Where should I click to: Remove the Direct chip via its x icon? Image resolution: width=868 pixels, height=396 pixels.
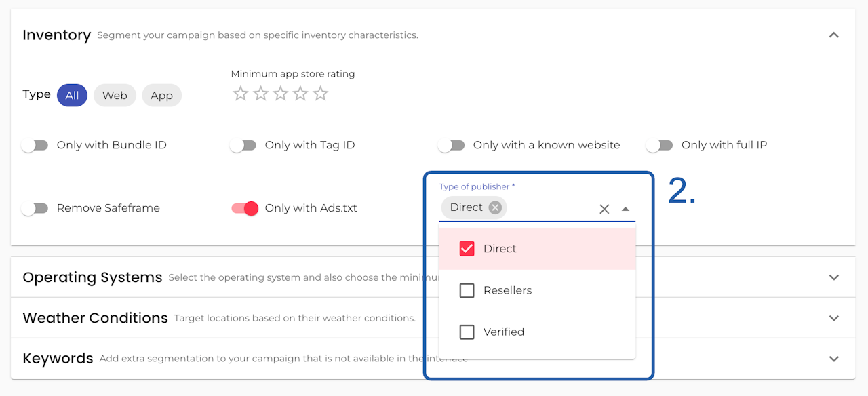click(x=495, y=207)
